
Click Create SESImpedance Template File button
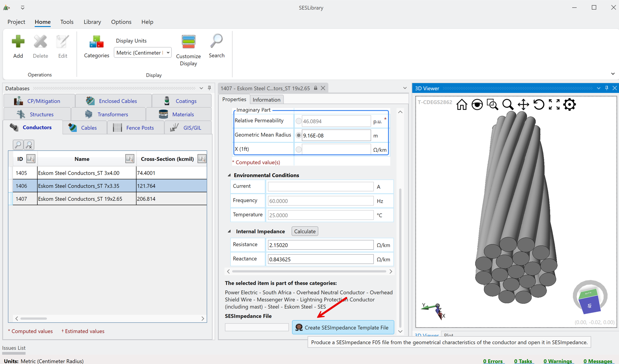[343, 327]
